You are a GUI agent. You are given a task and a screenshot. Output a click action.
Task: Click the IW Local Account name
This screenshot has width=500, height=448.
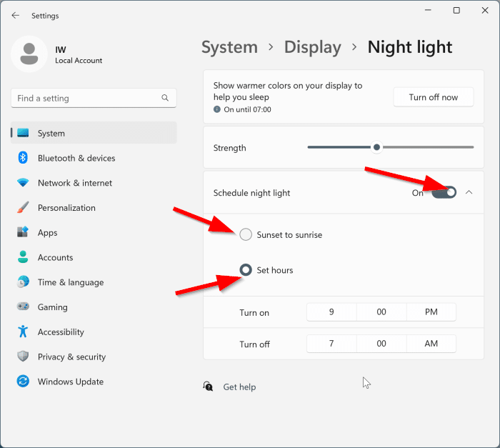[x=79, y=54]
